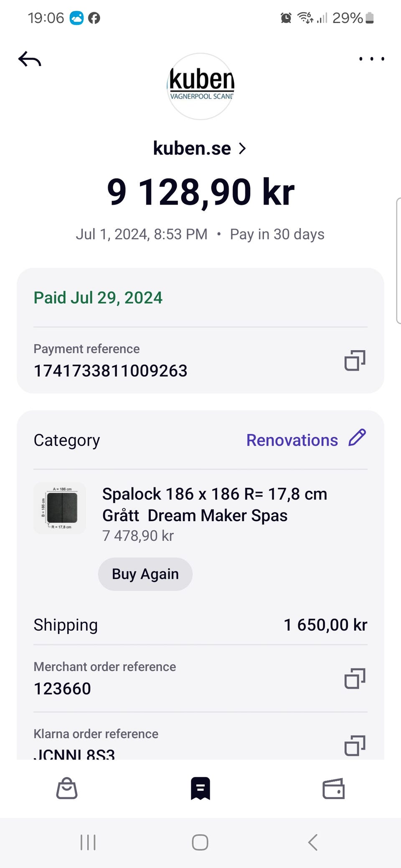Copy the payment reference number
This screenshot has height=868, width=401.
click(x=355, y=361)
